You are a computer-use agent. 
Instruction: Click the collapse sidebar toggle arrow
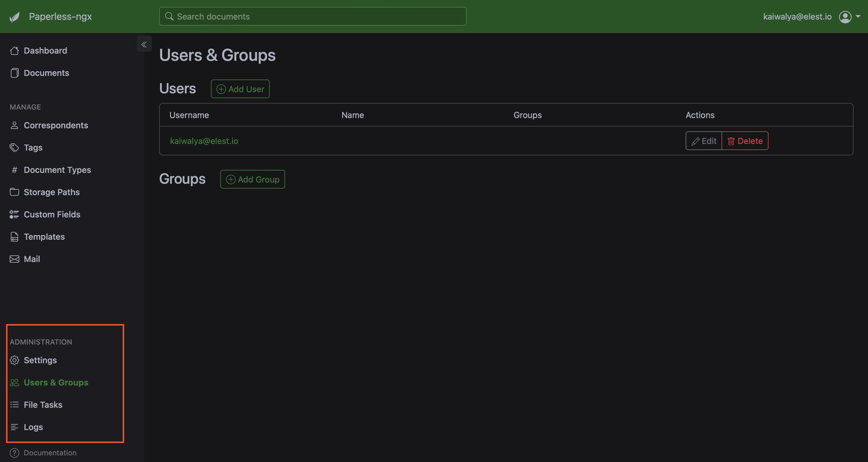[x=144, y=44]
